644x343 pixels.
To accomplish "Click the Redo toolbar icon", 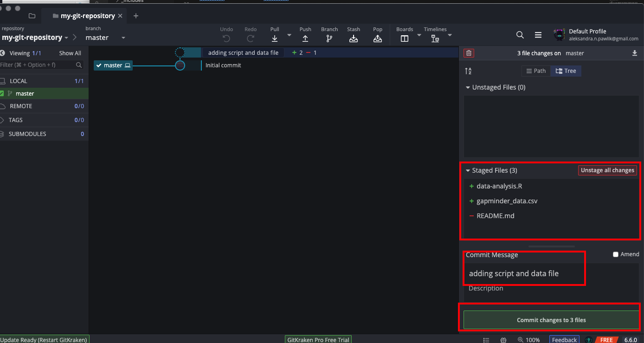I will pyautogui.click(x=251, y=39).
